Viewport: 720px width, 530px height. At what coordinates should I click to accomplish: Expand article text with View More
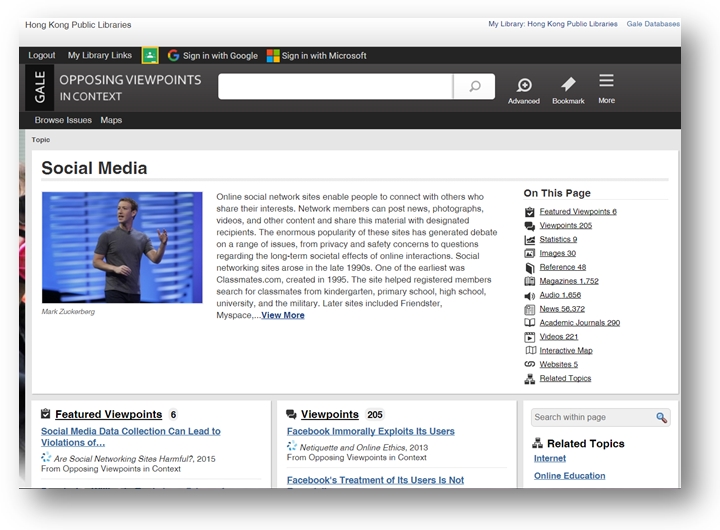(x=283, y=315)
